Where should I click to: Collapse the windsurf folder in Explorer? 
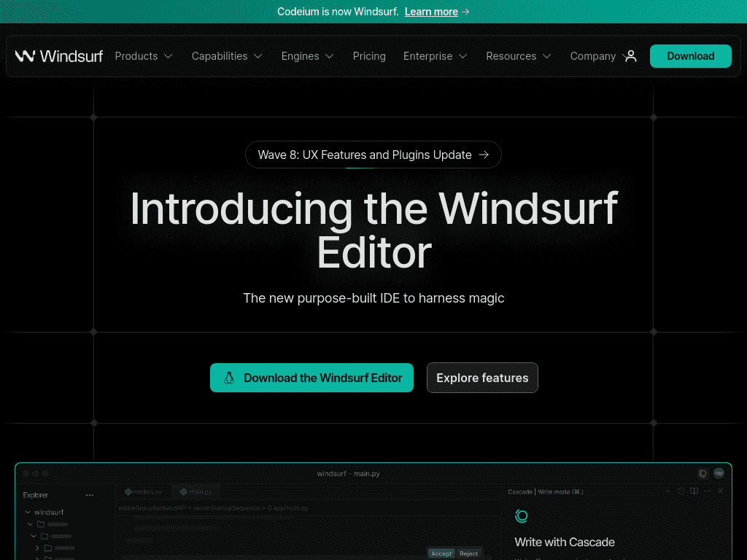(x=28, y=512)
